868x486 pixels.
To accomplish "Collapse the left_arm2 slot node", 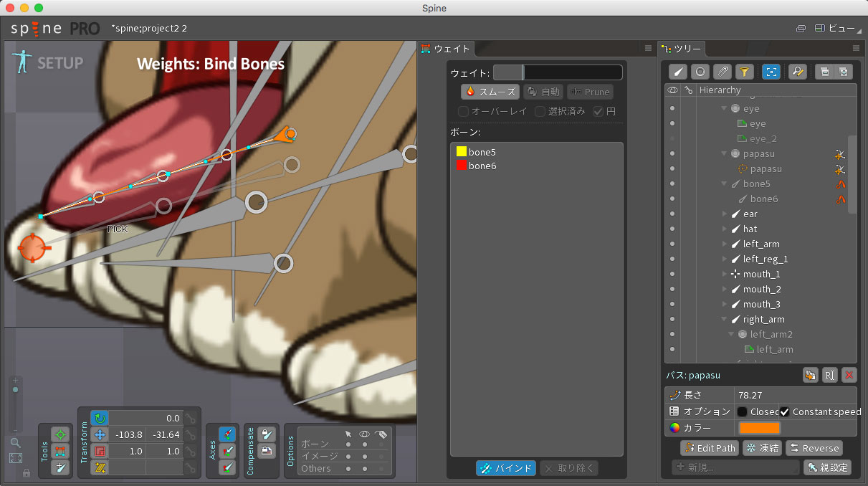I will point(732,334).
